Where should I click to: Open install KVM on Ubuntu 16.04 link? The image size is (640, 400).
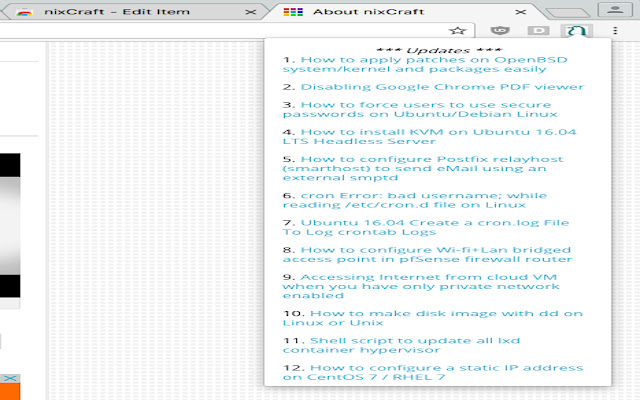429,136
